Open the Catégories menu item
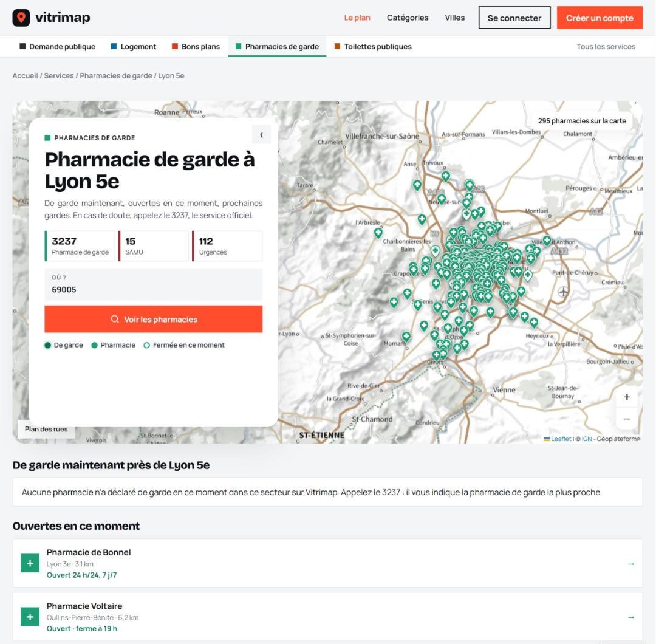Screen dimensions: 656x644 (x=407, y=18)
